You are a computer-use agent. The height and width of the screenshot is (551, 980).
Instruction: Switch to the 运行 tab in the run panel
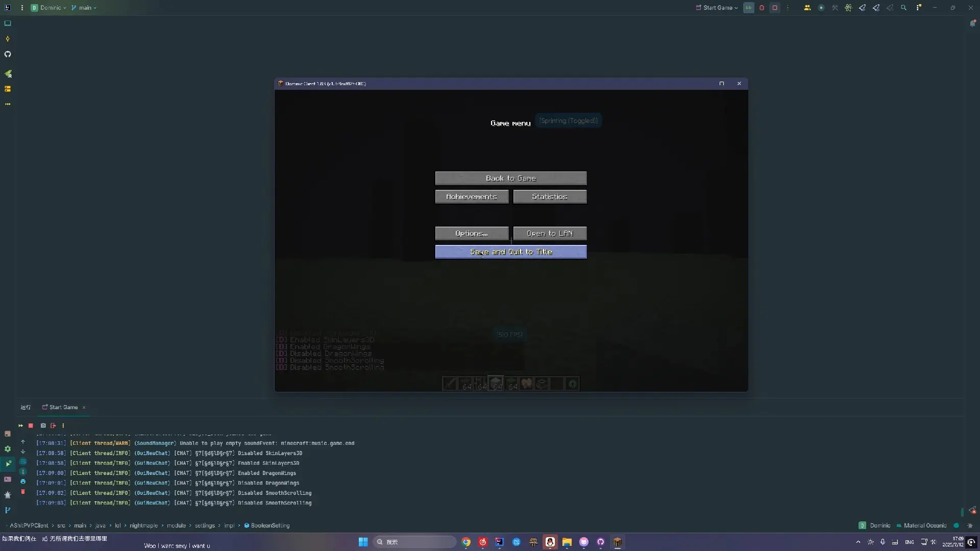(26, 407)
